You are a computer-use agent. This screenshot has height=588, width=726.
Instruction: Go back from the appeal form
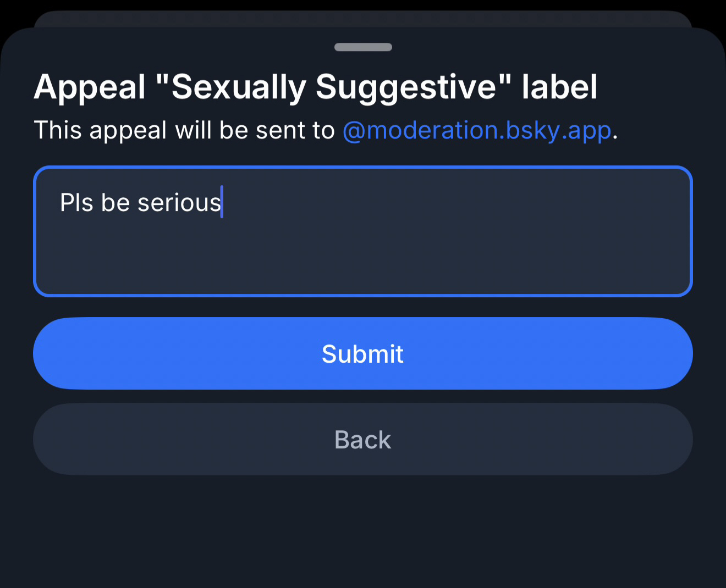362,440
